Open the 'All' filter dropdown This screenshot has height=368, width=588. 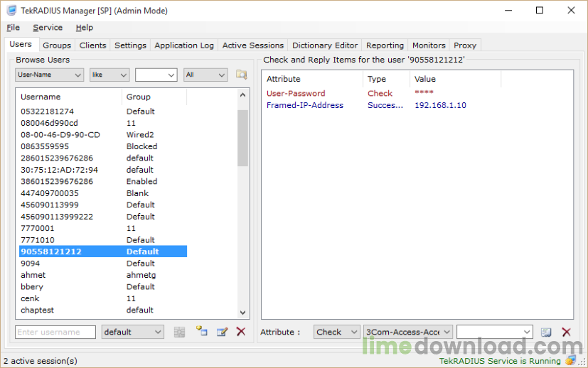click(205, 75)
